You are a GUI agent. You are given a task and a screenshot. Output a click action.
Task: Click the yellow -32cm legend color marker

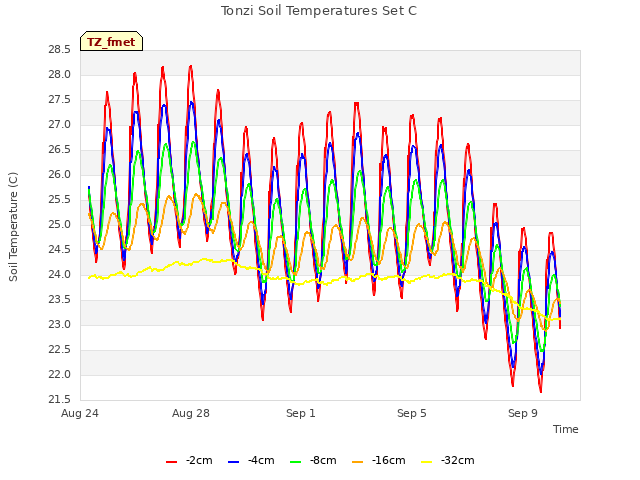click(427, 462)
